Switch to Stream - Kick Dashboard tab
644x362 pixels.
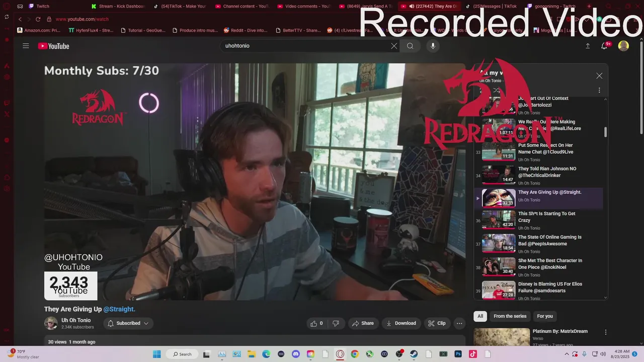click(x=118, y=6)
